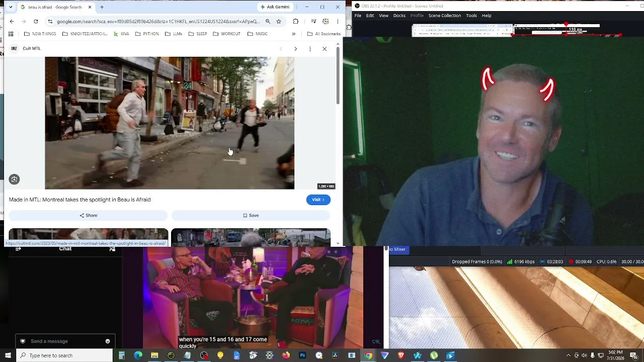Save the image with the Save button

point(251,215)
